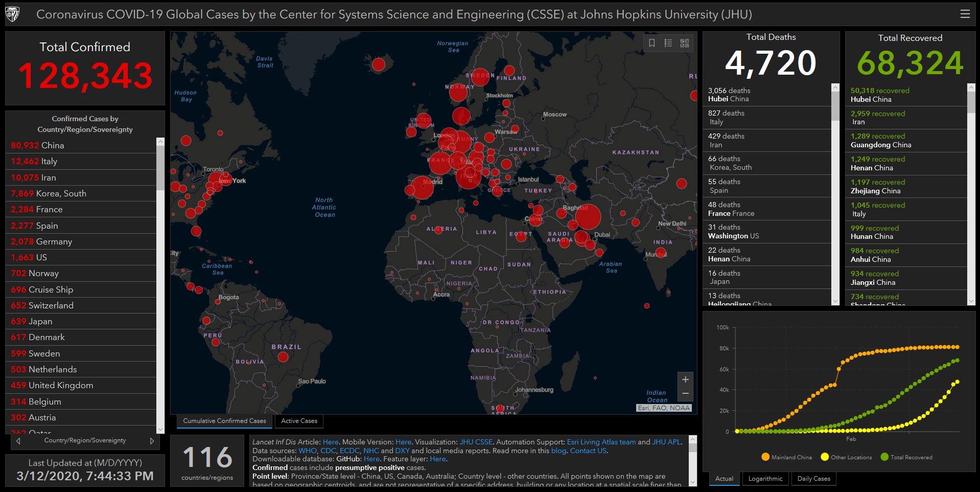The width and height of the screenshot is (980, 492).
Task: Switch to Active Cases map tab
Action: pyautogui.click(x=299, y=421)
